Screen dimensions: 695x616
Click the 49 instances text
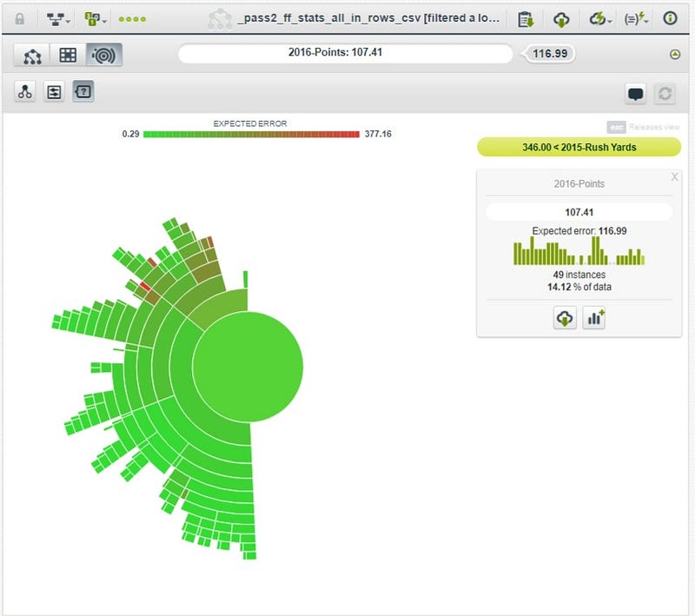579,275
